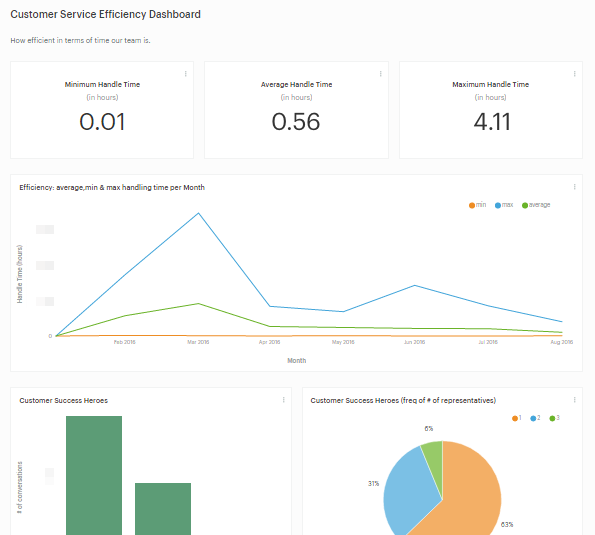
Task: Click the Maximum Handle Time card title
Action: coord(491,85)
